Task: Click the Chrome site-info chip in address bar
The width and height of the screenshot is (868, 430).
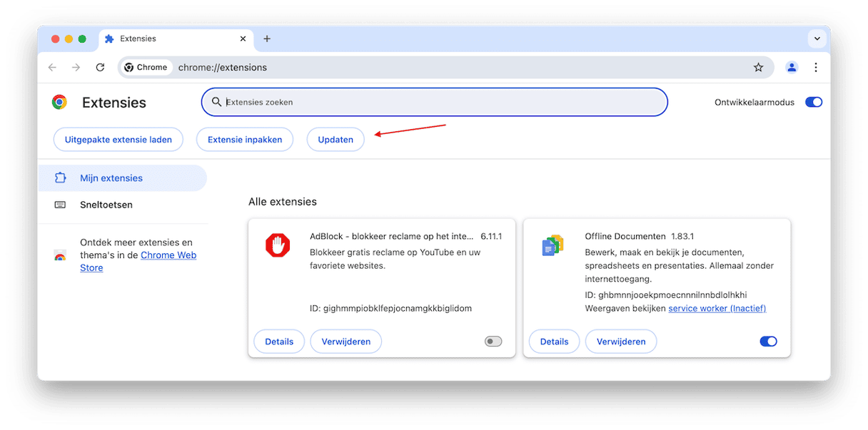Action: point(146,67)
